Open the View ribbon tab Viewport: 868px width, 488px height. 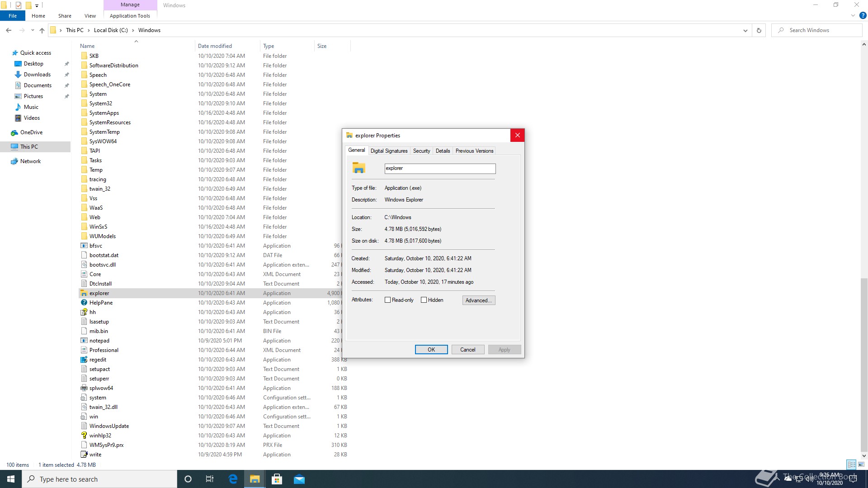(90, 16)
